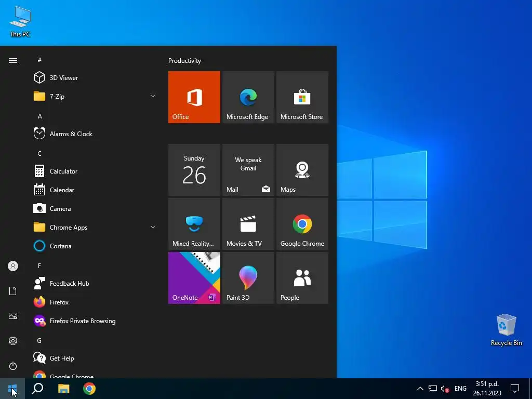Open Calendar in the app list
Screen dimensions: 532x399
click(95, 190)
